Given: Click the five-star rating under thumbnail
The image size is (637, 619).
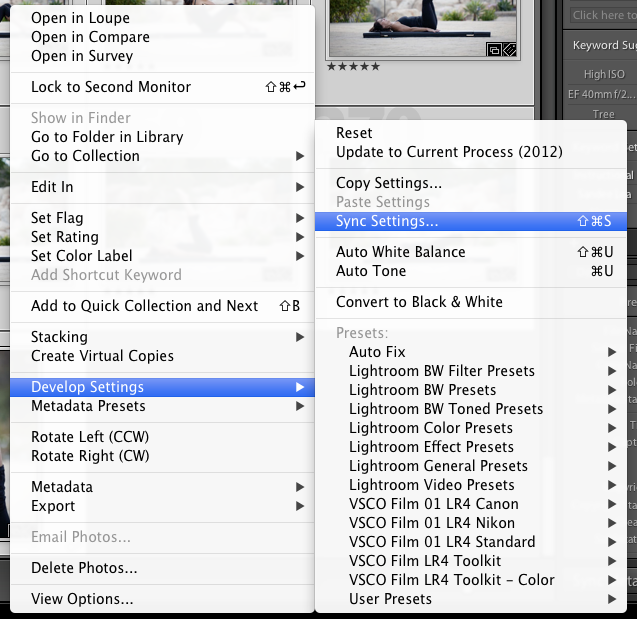Looking at the screenshot, I should 353,67.
